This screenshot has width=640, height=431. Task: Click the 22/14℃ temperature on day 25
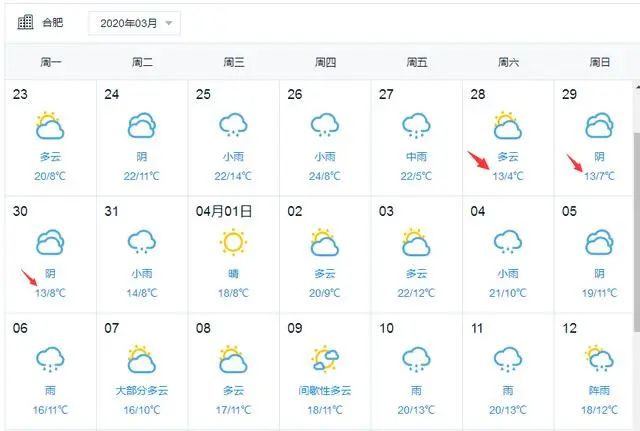click(233, 176)
